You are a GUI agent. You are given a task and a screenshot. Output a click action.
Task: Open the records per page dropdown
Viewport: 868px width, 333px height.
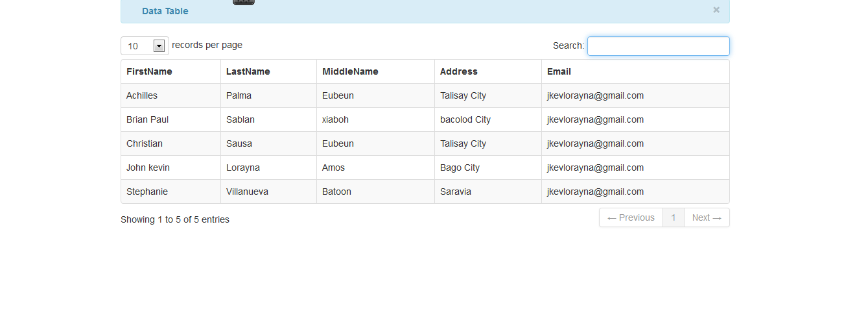[145, 45]
